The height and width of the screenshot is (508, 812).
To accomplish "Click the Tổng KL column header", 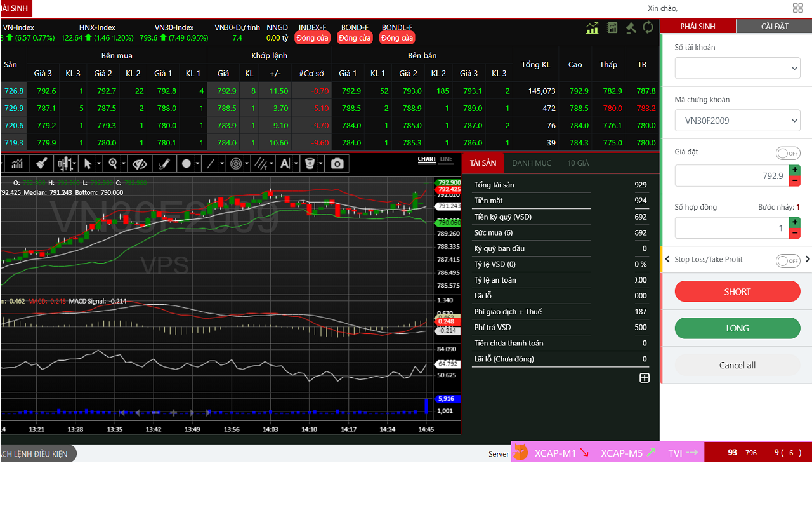I will coord(535,64).
